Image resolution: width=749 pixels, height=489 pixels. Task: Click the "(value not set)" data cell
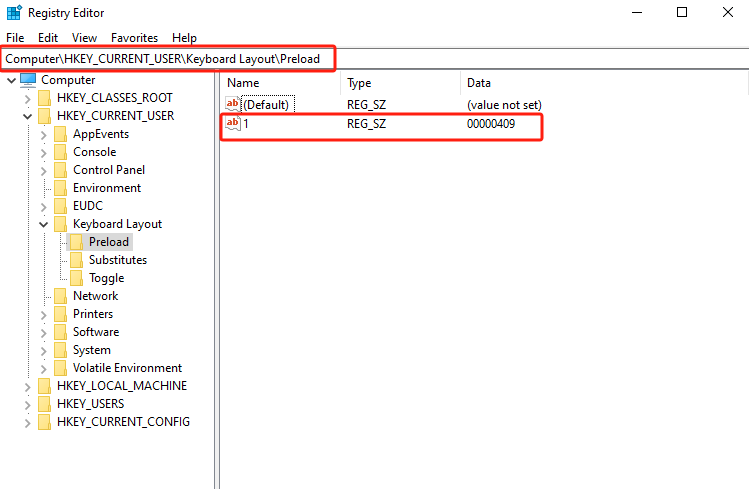coord(504,105)
